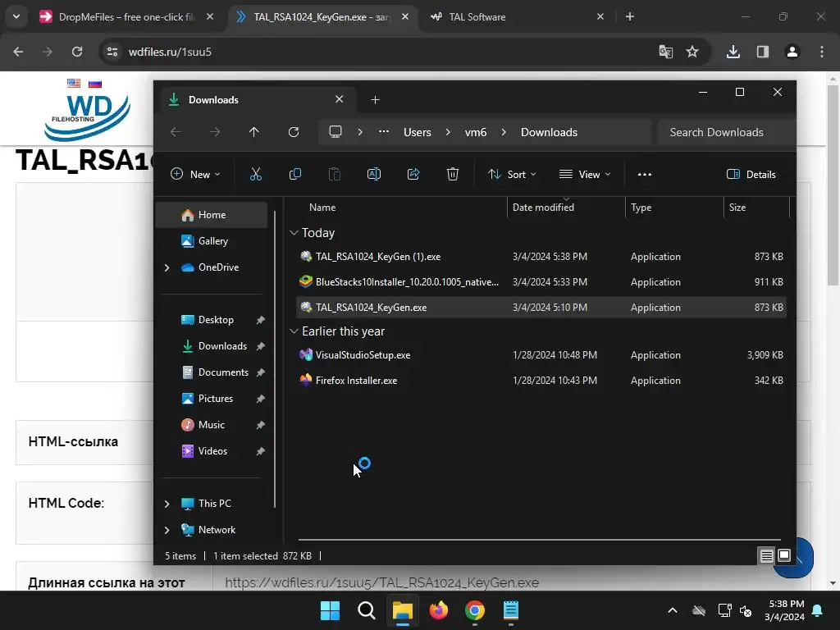Reload the wdfiles.ru page in Chrome

pos(77,52)
